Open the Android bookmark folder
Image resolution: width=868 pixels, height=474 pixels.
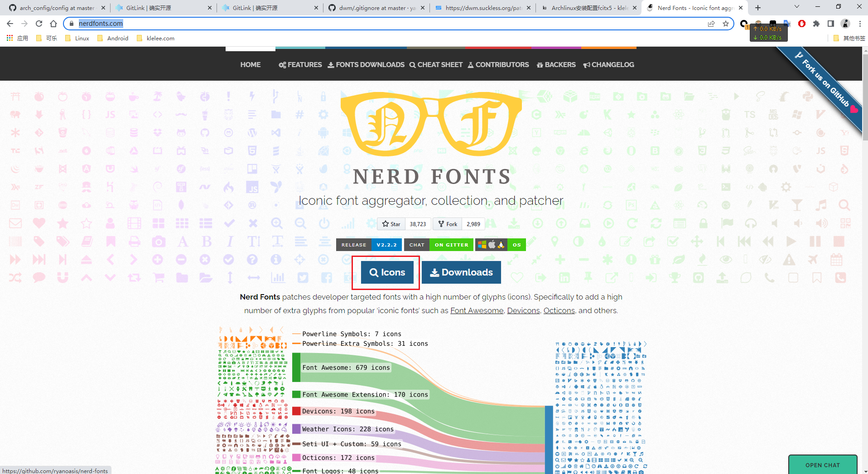(x=113, y=38)
